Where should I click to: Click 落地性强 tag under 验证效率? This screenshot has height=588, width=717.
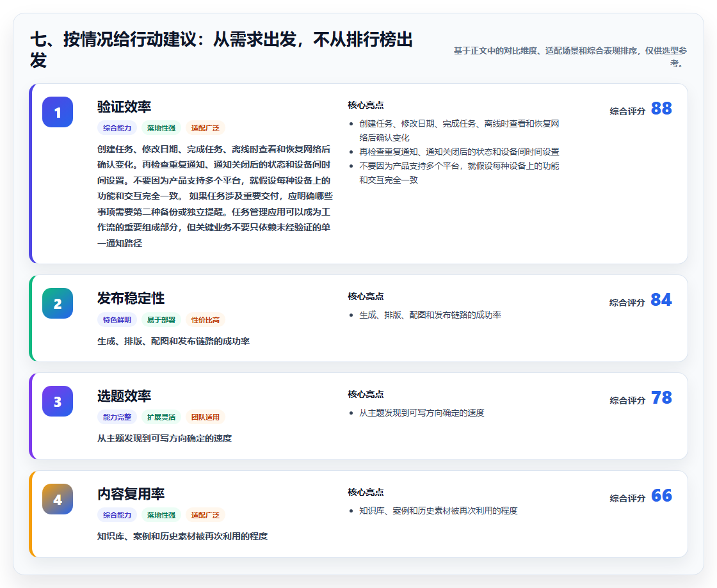[161, 128]
